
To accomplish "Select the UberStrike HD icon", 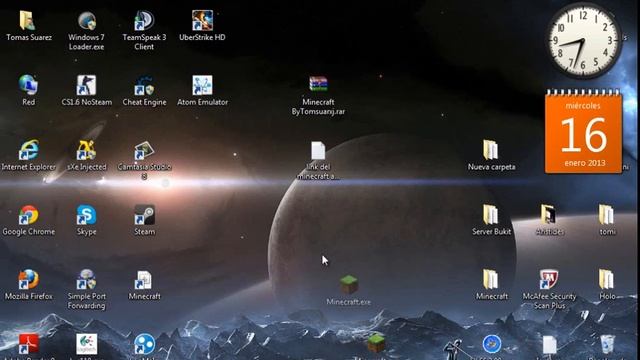I will pyautogui.click(x=202, y=20).
